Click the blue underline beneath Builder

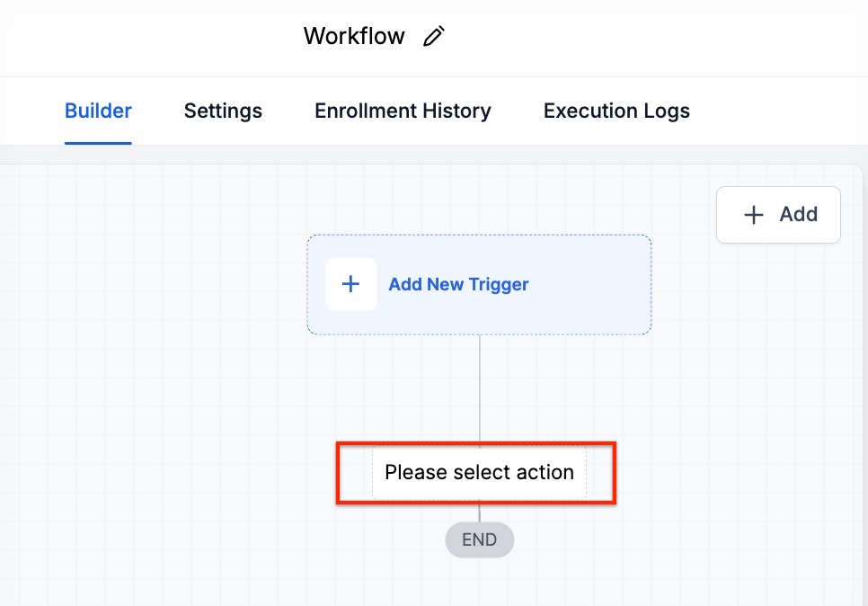coord(98,143)
